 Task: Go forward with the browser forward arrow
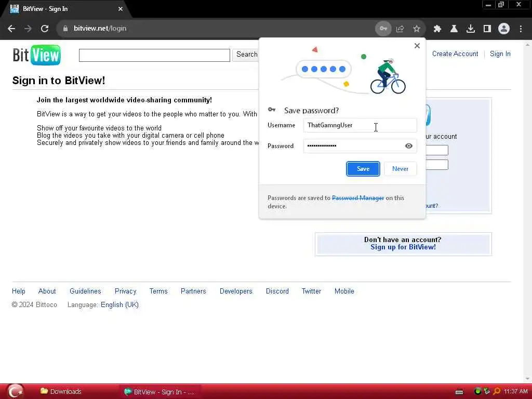point(28,29)
